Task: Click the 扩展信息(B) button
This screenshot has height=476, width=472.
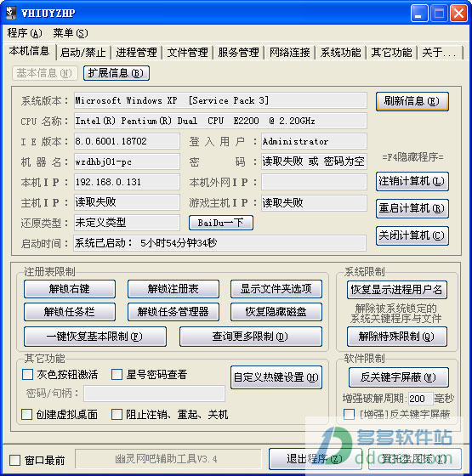Action: pyautogui.click(x=117, y=73)
